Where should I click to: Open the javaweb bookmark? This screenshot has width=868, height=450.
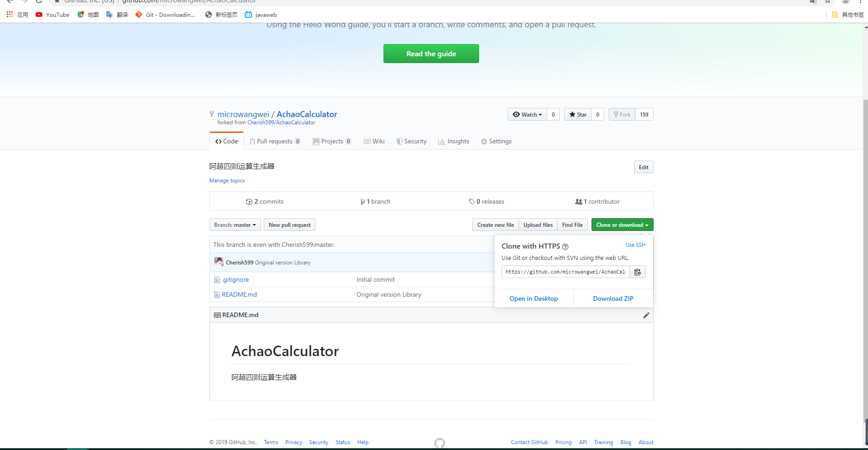[x=261, y=15]
